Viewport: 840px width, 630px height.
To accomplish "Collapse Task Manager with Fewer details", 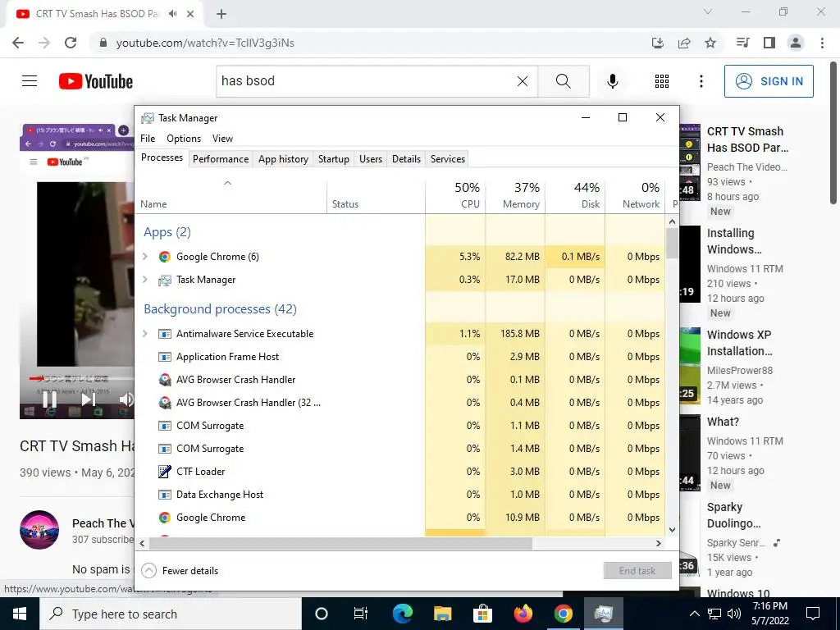I will [x=180, y=571].
